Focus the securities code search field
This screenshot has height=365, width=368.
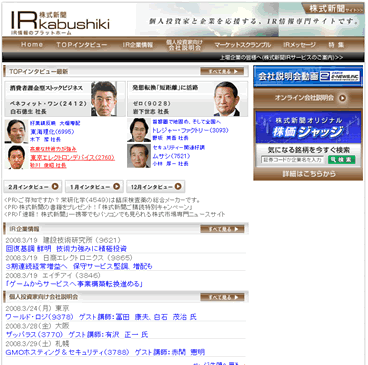click(292, 160)
